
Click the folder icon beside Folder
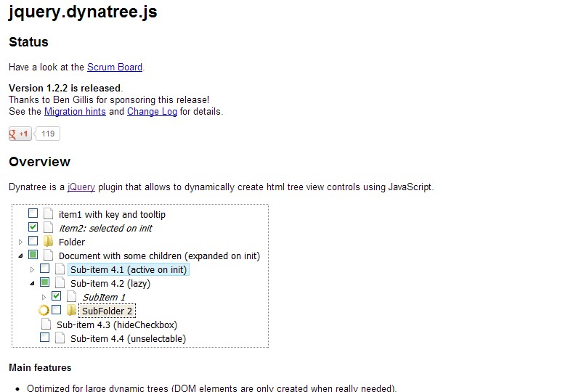click(x=48, y=242)
